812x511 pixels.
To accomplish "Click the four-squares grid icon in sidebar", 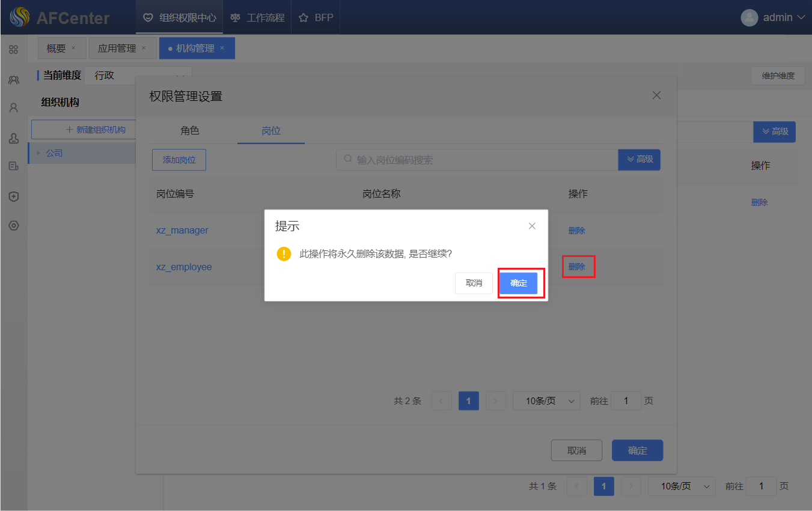I will pos(13,49).
